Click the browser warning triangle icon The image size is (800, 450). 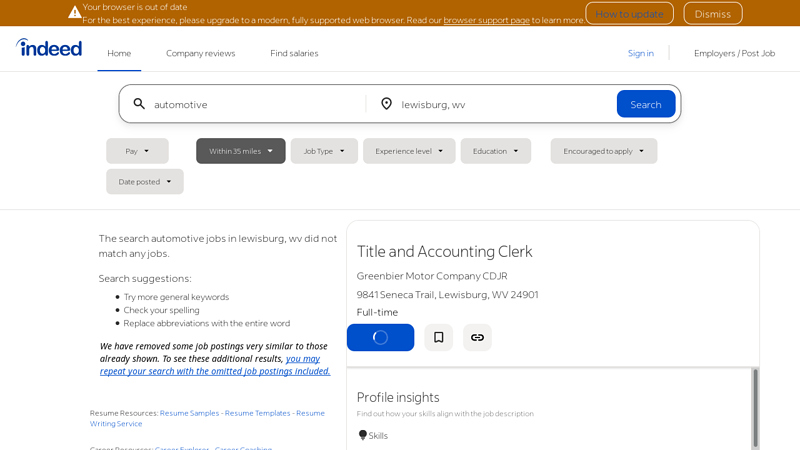point(75,12)
